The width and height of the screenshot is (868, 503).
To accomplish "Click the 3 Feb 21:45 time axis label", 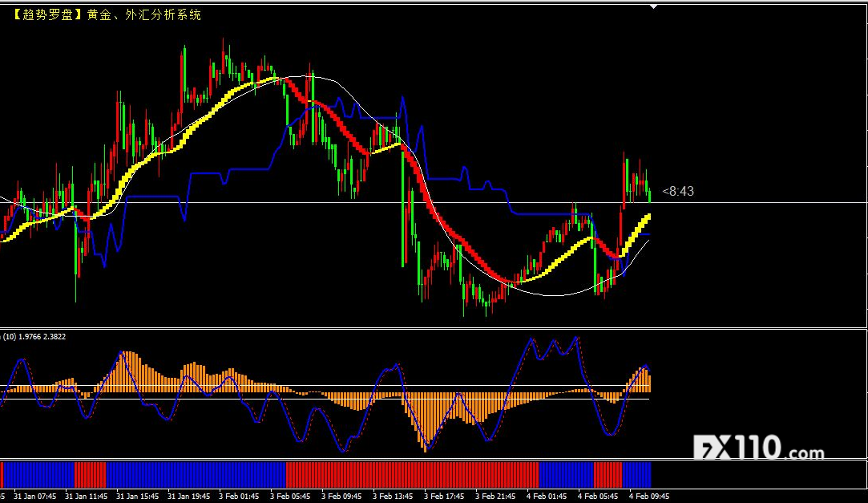I will [495, 496].
